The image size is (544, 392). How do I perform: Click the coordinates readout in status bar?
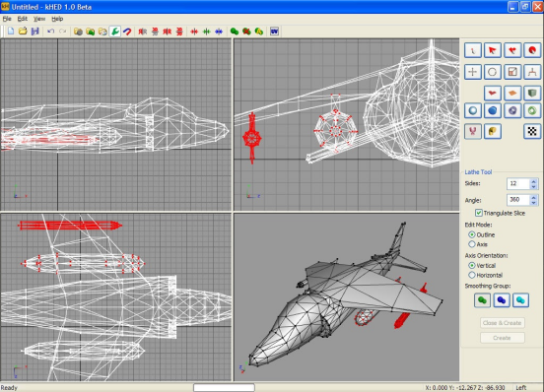pyautogui.click(x=465, y=387)
